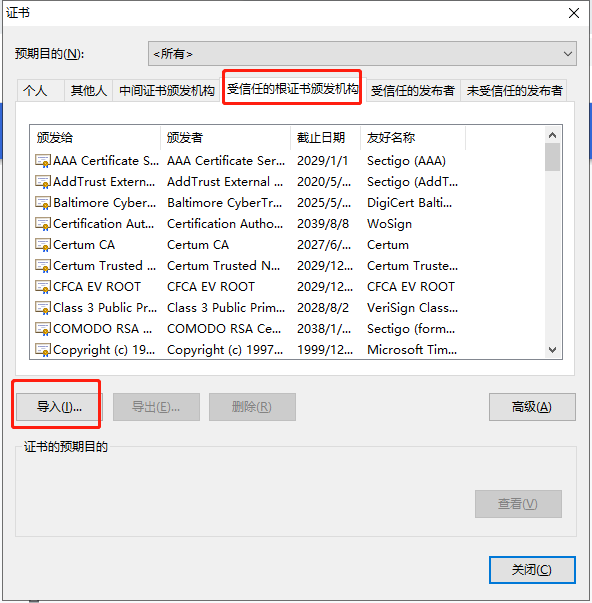Select the AddTrust External certificate icon
Screen dimensions: 592x603
(43, 182)
